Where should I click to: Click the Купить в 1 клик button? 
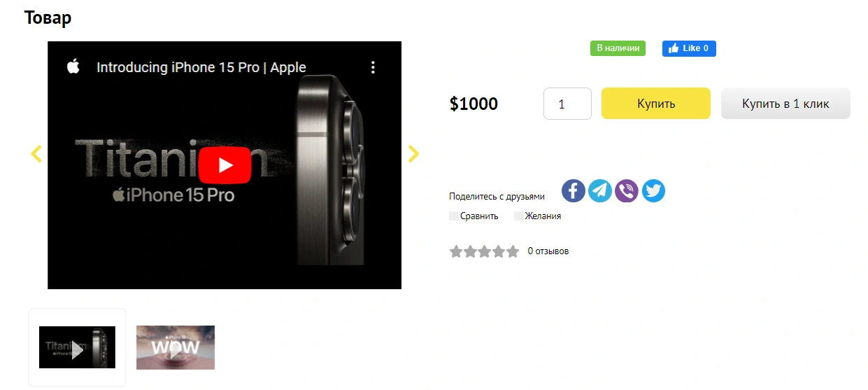(785, 104)
